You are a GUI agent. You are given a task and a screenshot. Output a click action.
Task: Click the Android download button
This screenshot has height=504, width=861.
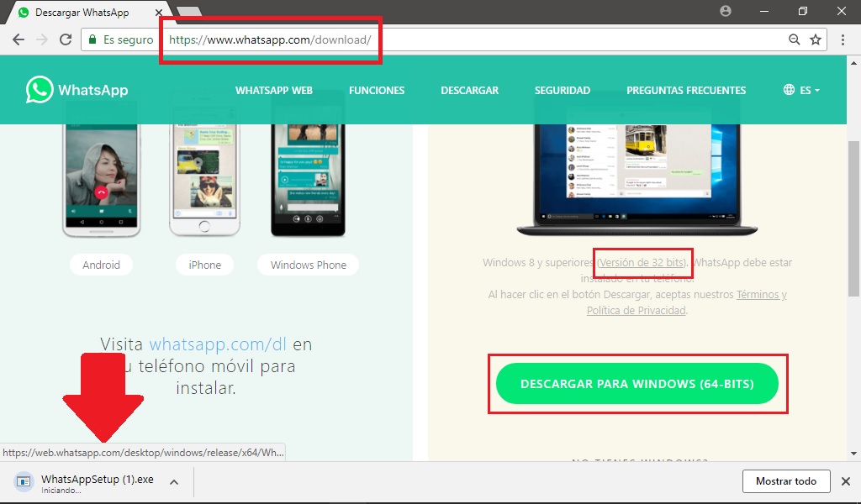(101, 265)
